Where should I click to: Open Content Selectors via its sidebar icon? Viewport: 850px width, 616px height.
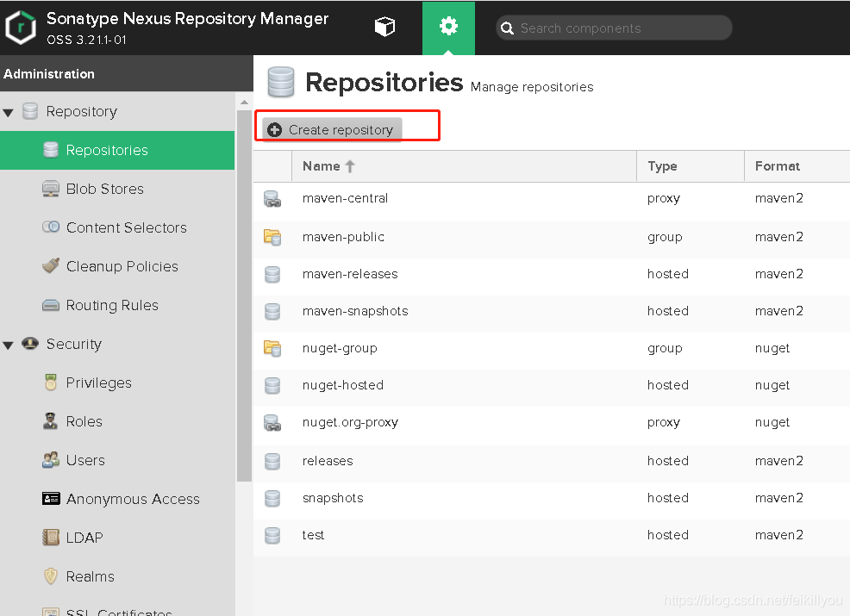tap(51, 227)
